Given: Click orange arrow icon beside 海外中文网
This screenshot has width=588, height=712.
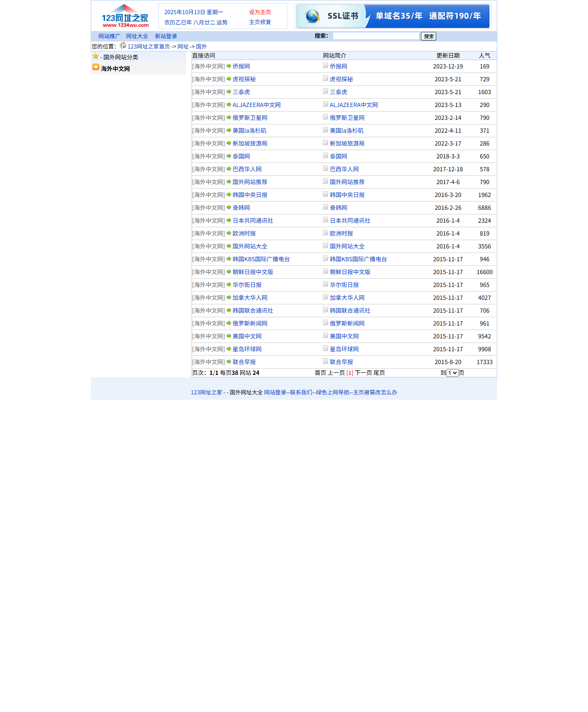Looking at the screenshot, I should 96,68.
